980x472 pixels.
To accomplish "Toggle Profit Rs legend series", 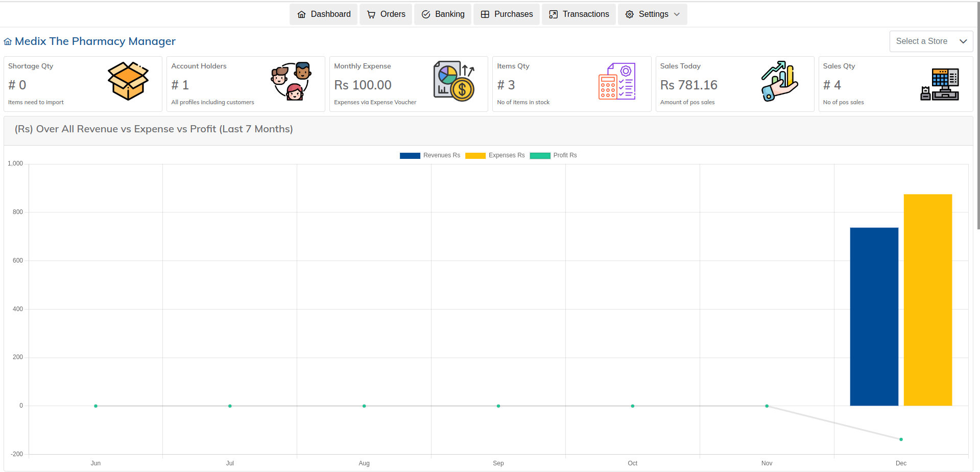I will coord(554,155).
